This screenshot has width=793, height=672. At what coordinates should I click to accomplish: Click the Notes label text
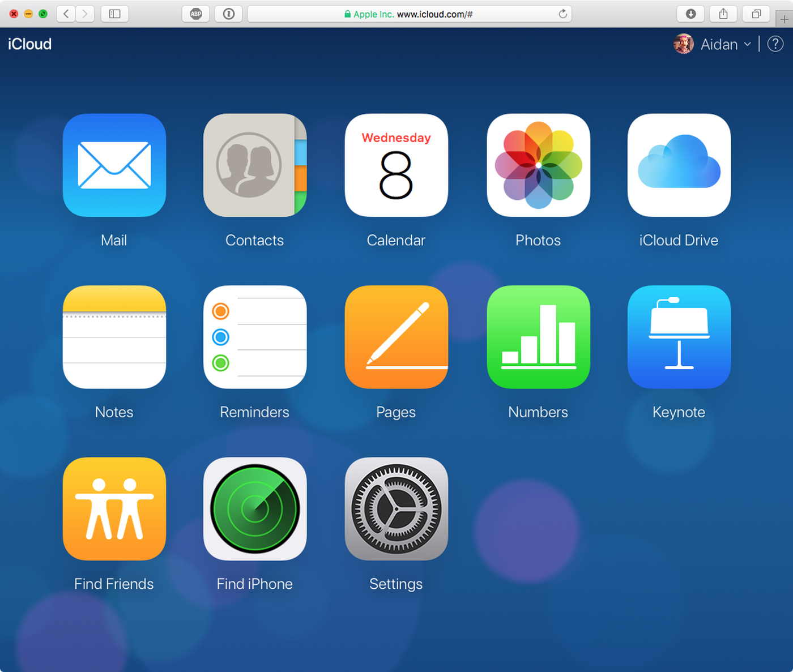(x=114, y=412)
